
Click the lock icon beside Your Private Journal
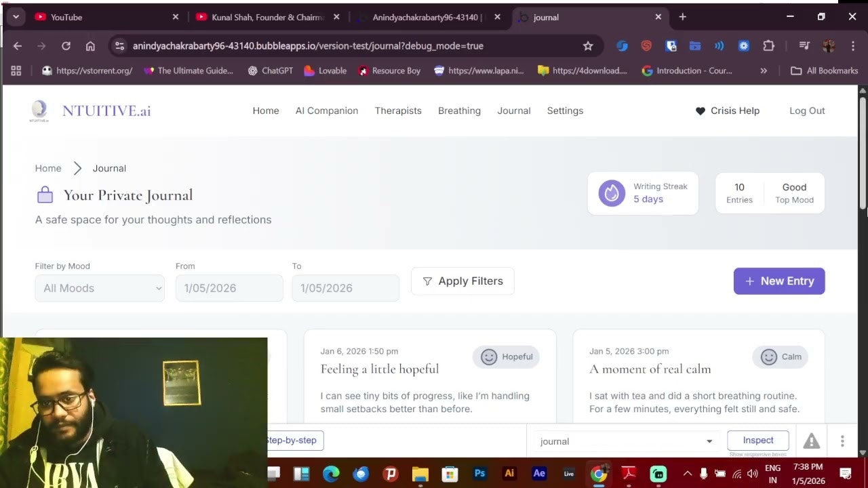(45, 195)
